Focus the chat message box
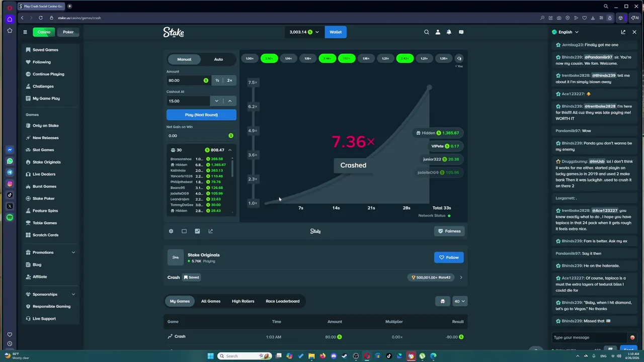 pyautogui.click(x=589, y=337)
